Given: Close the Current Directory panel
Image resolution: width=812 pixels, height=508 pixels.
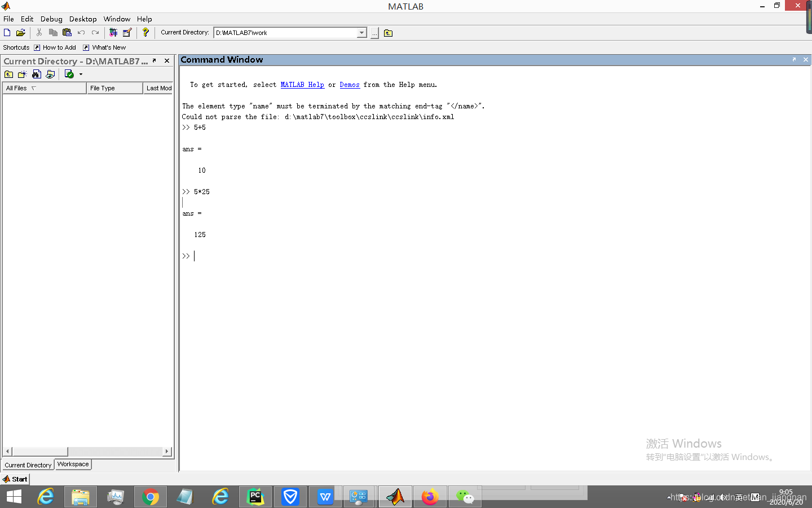Looking at the screenshot, I should point(167,60).
